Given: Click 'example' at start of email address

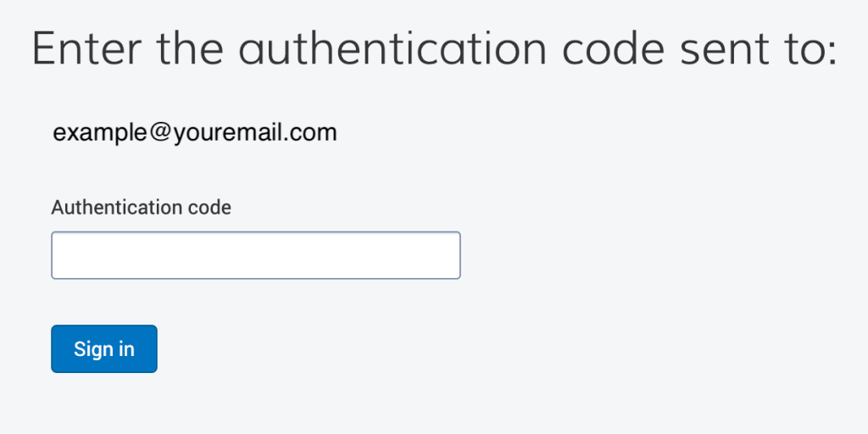Looking at the screenshot, I should click(100, 133).
